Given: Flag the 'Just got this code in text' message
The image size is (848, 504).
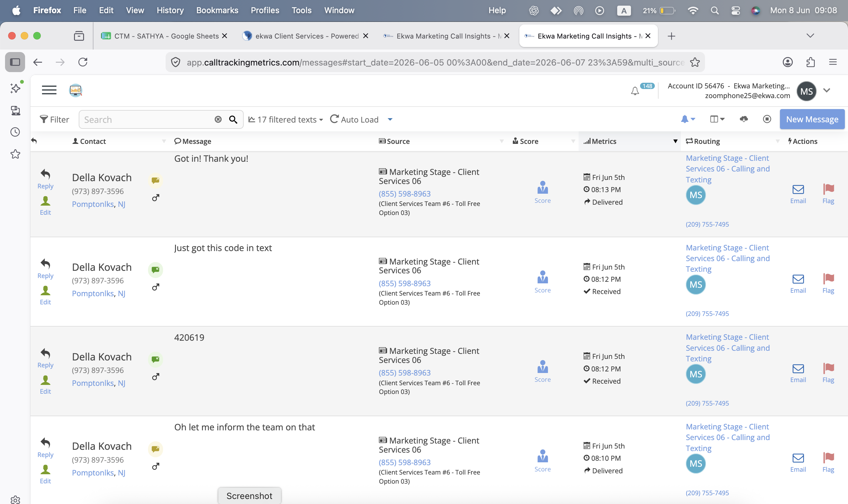Looking at the screenshot, I should click(x=828, y=284).
